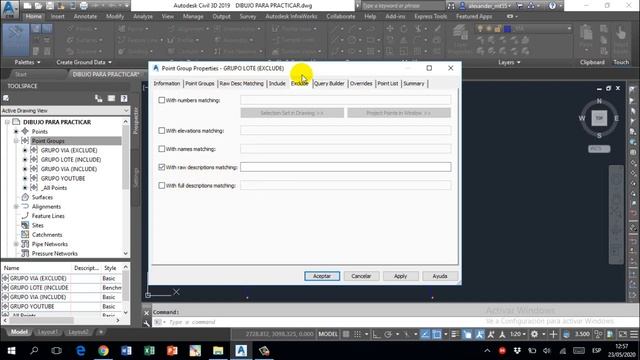The width and height of the screenshot is (640, 360).
Task: Add a new layout with plus icon
Action: tap(101, 332)
